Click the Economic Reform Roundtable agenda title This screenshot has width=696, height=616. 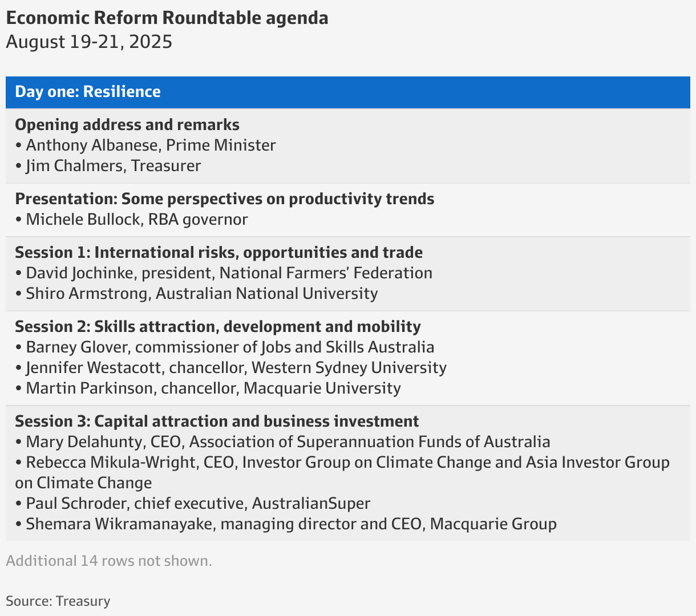pos(167,18)
